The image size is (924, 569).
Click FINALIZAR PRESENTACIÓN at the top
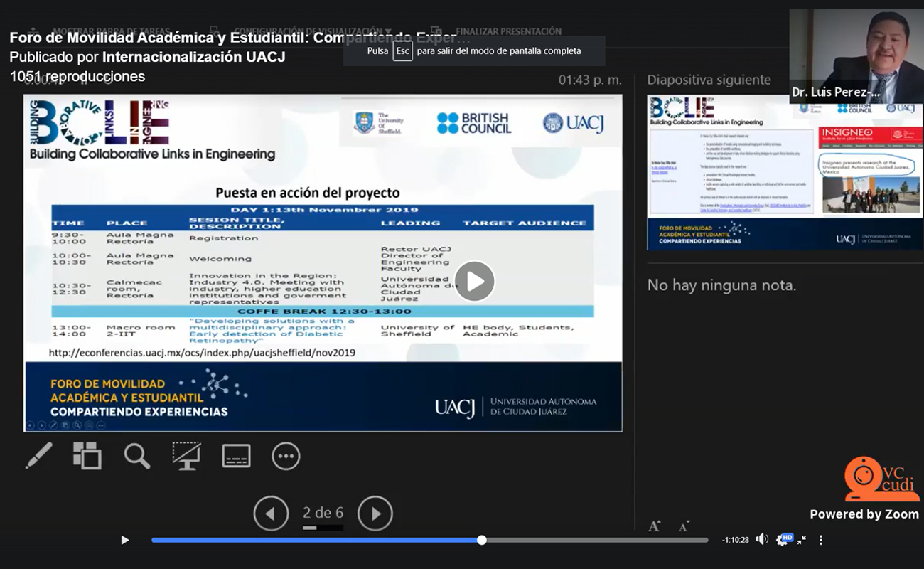(x=508, y=31)
